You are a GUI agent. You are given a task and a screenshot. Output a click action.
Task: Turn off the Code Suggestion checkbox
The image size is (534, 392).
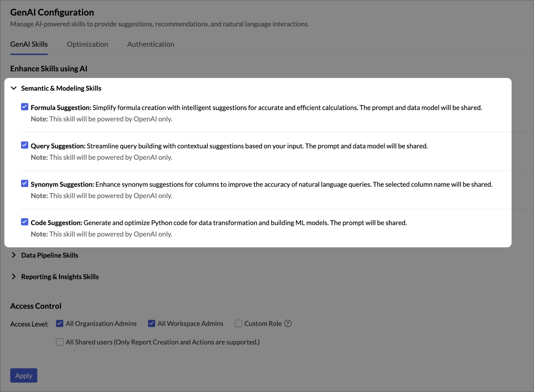click(25, 222)
